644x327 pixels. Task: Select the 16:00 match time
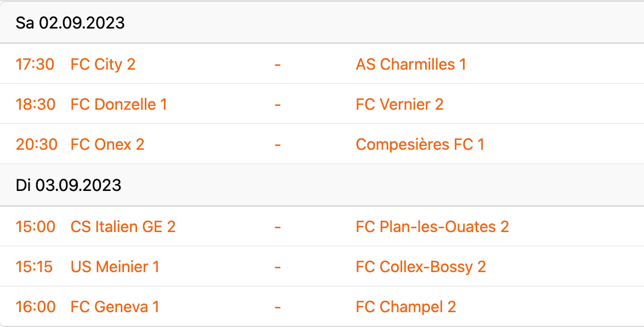[36, 307]
